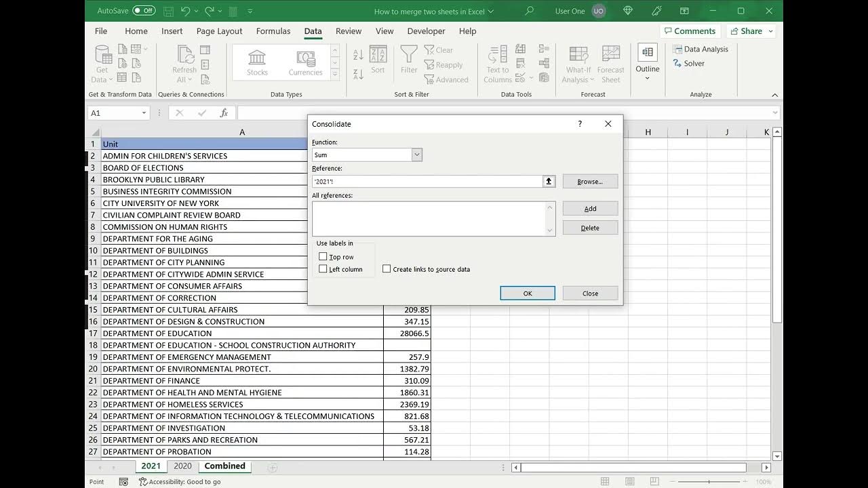Launch Solver from the Analyze group

pyautogui.click(x=689, y=64)
